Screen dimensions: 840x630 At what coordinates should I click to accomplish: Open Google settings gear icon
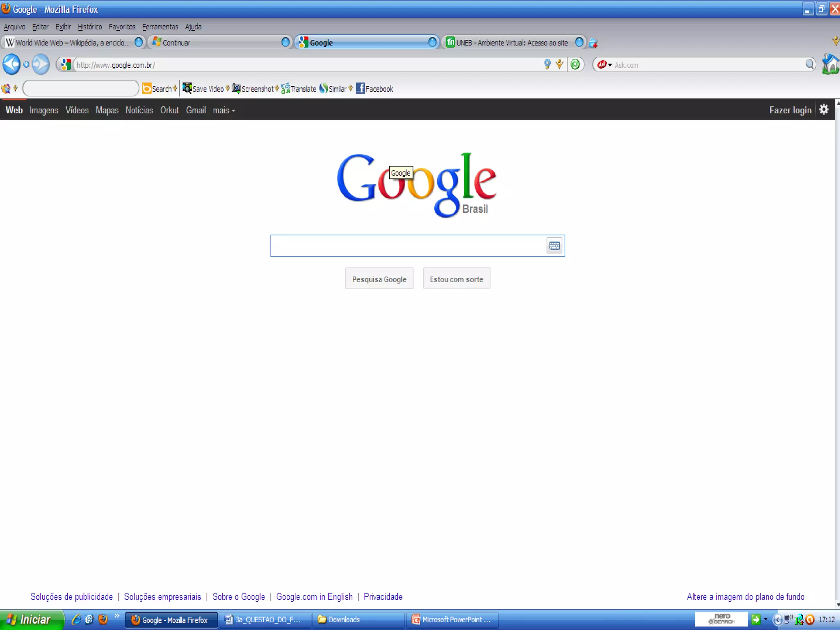point(824,110)
